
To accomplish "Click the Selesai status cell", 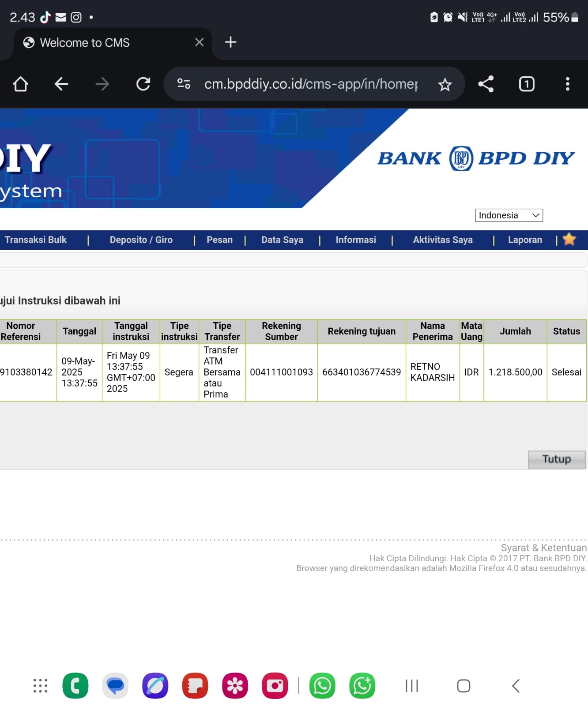I will point(566,372).
